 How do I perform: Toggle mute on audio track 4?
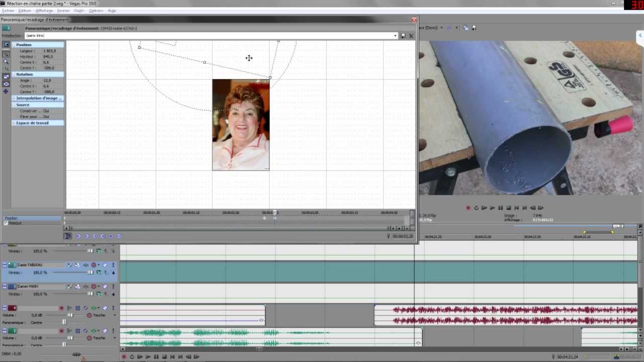click(105, 308)
